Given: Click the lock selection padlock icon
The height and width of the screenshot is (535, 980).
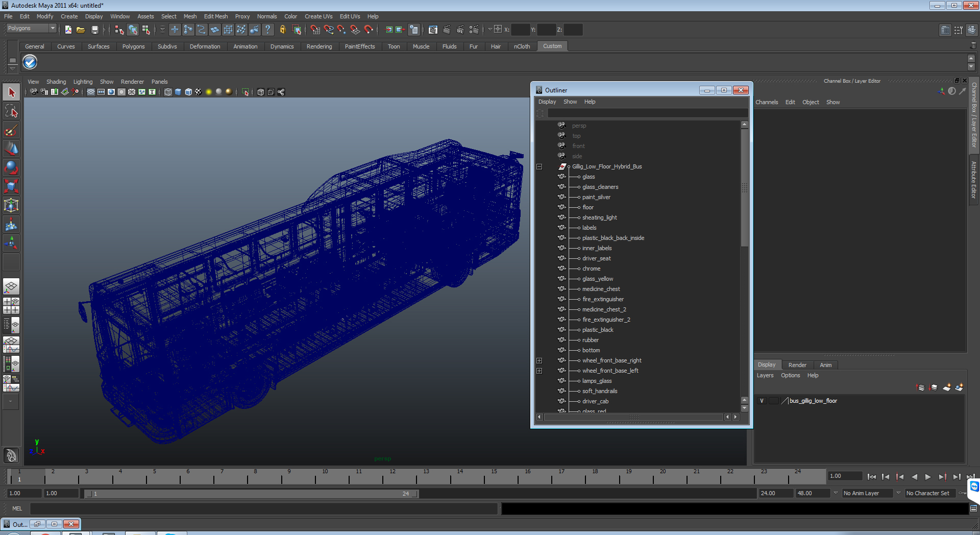Looking at the screenshot, I should pos(282,30).
